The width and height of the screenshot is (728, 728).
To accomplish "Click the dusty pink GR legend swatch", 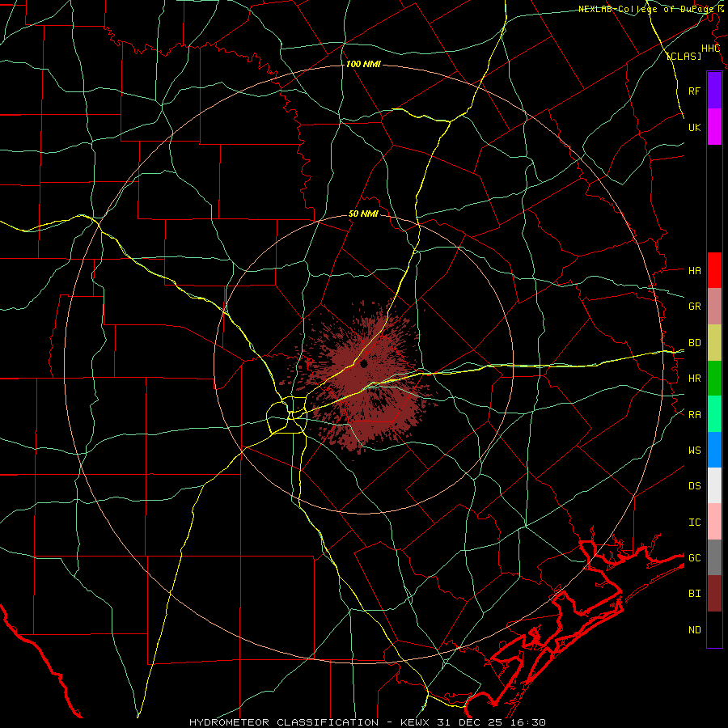I will pyautogui.click(x=714, y=306).
